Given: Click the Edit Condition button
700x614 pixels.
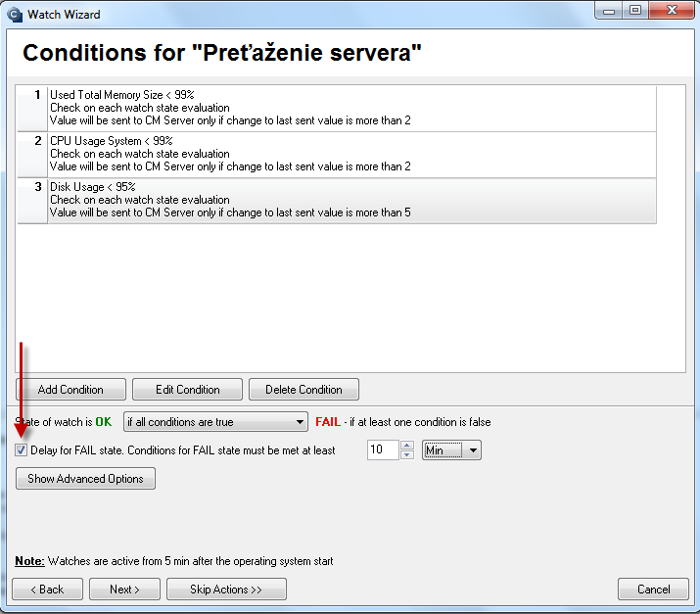Looking at the screenshot, I should pos(188,390).
